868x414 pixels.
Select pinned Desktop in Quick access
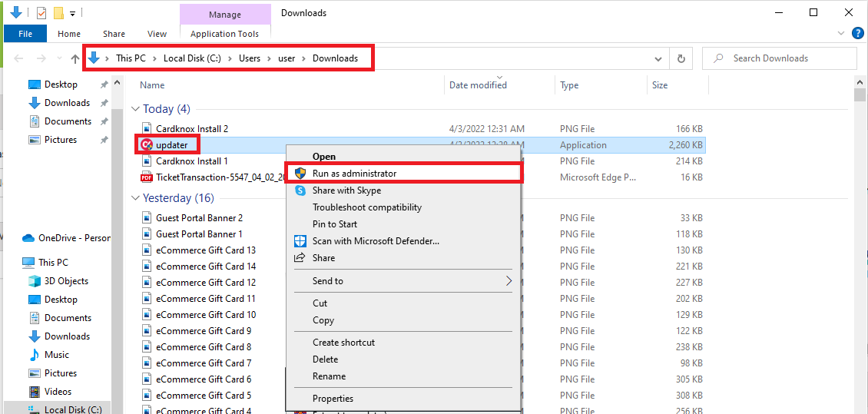(x=61, y=84)
